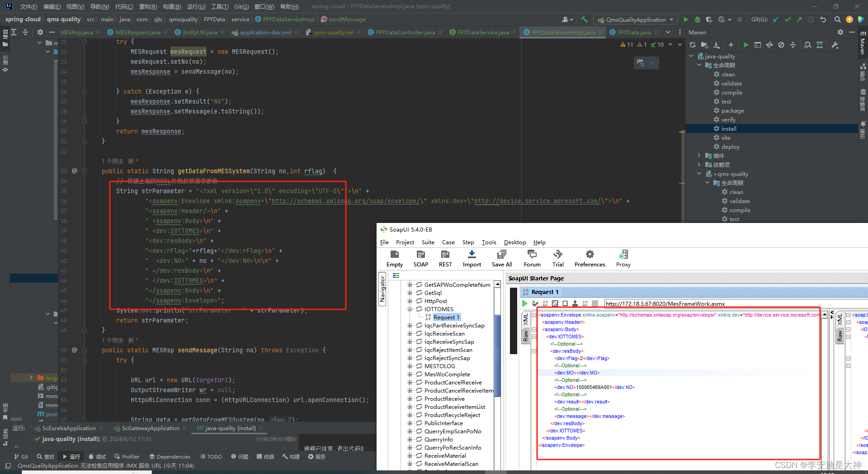Open SoapUI Preferences gear icon
Viewport: 868px width, 474px height.
(590, 259)
